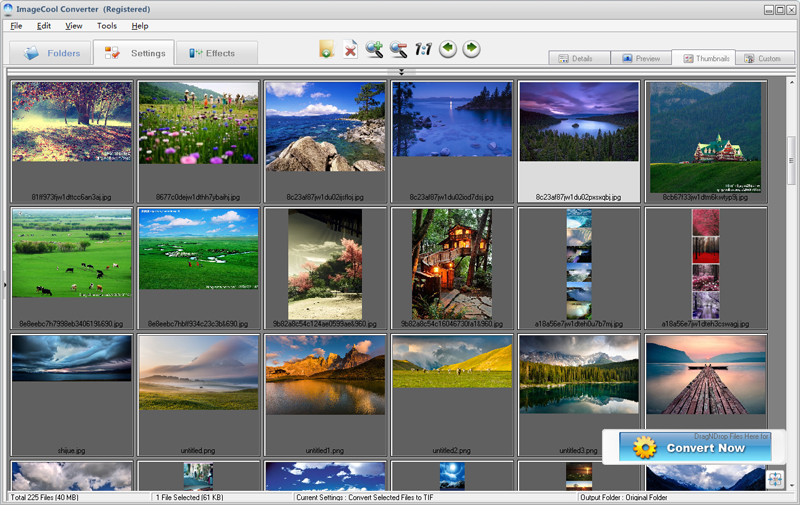Click the Add files toolbar icon
The width and height of the screenshot is (800, 505).
pyautogui.click(x=327, y=49)
